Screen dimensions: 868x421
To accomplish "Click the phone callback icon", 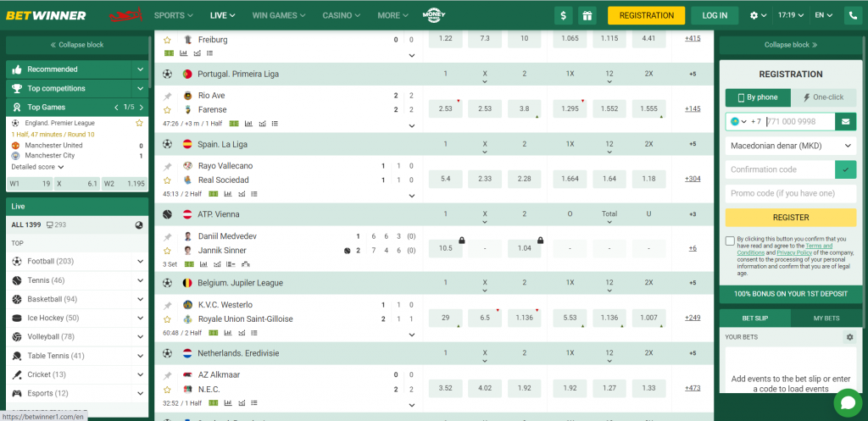I will click(x=853, y=15).
